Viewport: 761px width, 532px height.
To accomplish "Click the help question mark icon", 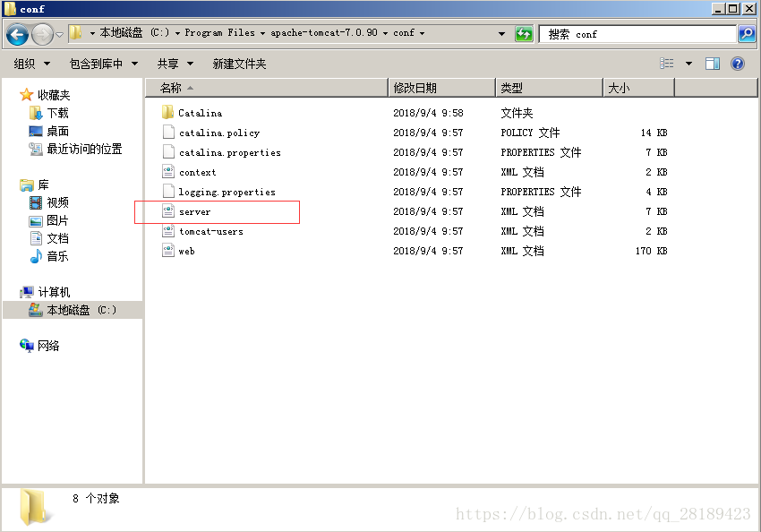I will [x=737, y=64].
